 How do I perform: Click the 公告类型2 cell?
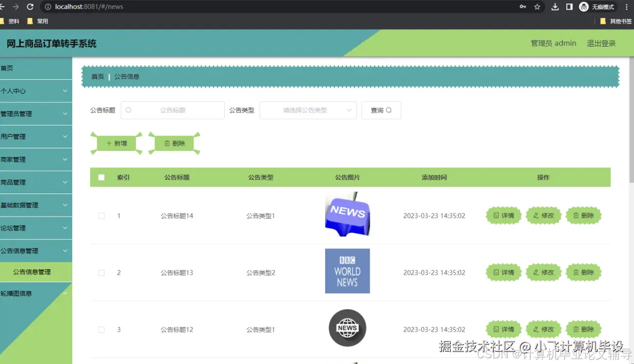click(x=261, y=273)
